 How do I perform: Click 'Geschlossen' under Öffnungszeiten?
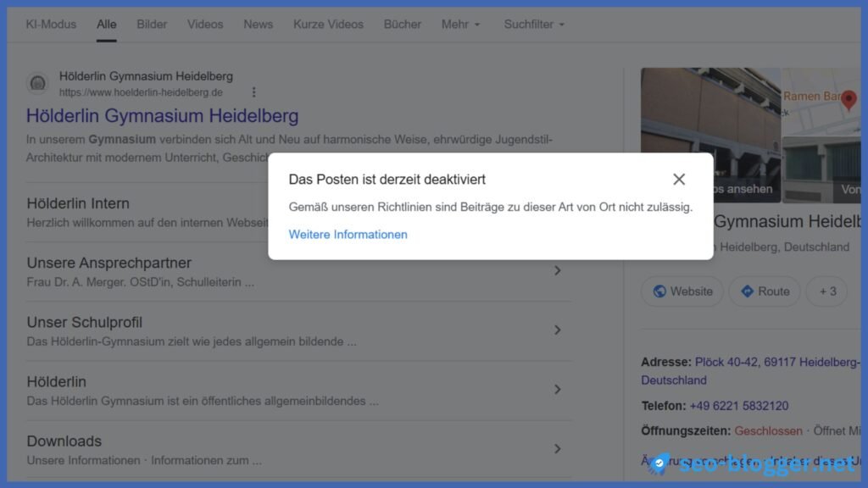[768, 431]
